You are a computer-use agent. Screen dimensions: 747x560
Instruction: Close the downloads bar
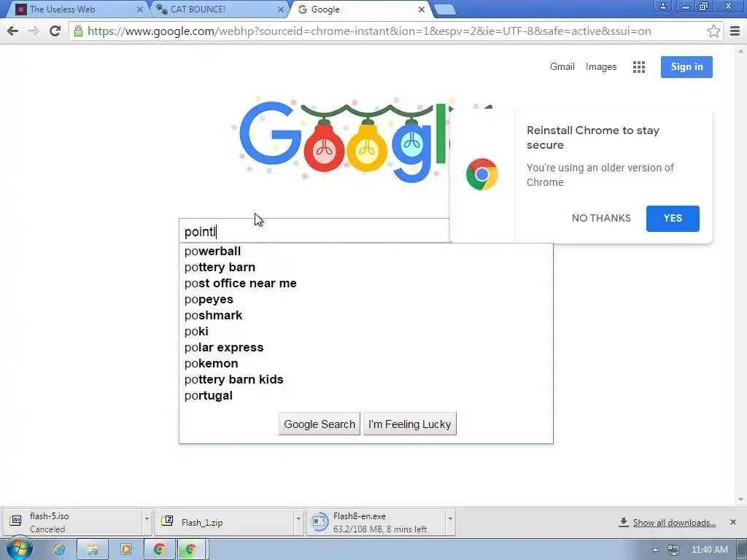coord(732,522)
